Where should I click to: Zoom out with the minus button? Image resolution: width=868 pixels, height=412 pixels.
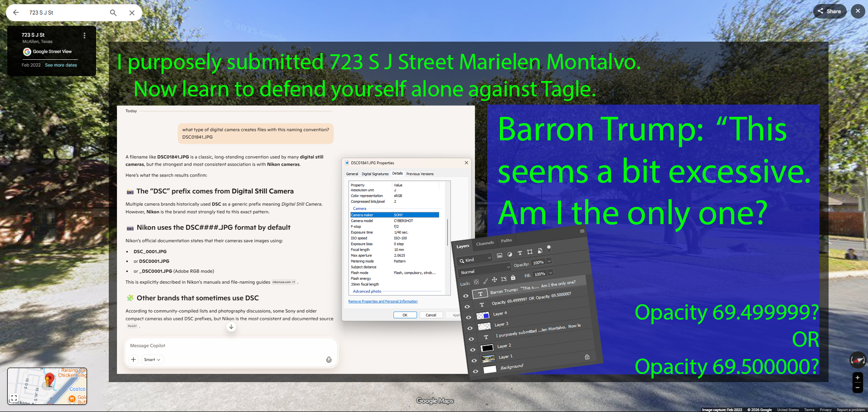tap(857, 388)
